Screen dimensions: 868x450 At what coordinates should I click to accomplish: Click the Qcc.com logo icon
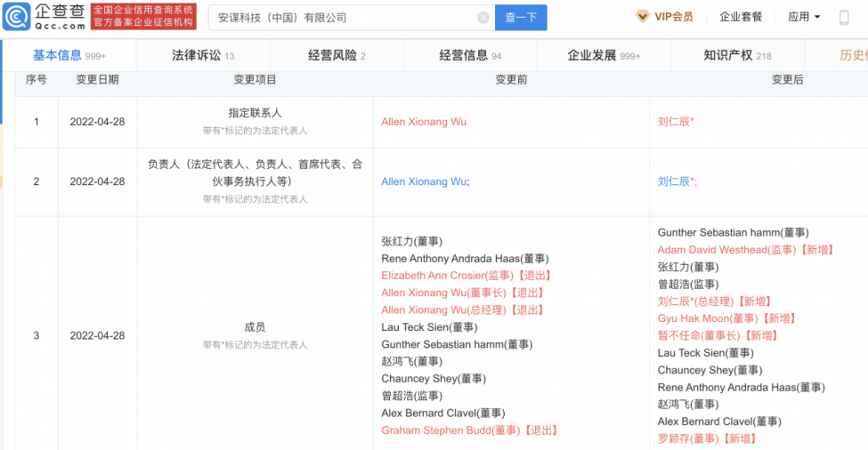point(17,17)
